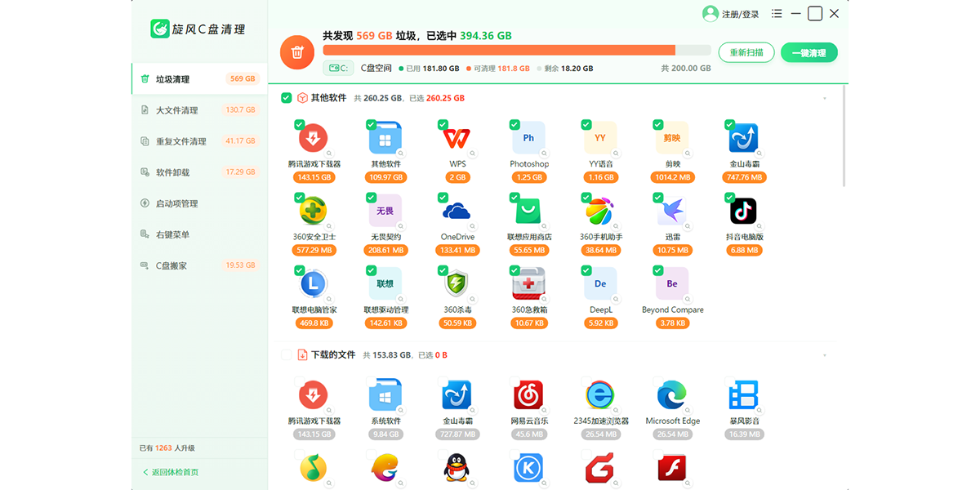Select the 联想电脑管家 icon
Image resolution: width=980 pixels, height=490 pixels.
click(313, 283)
